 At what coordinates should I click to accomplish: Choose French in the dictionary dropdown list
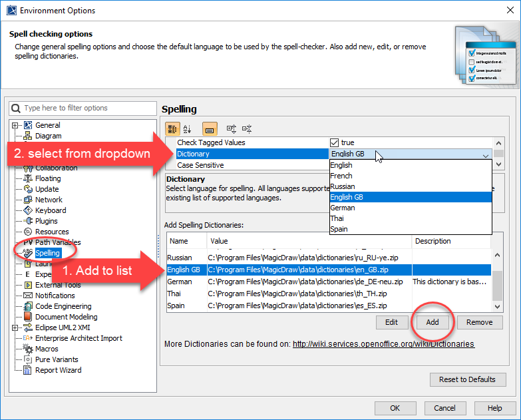tap(342, 176)
